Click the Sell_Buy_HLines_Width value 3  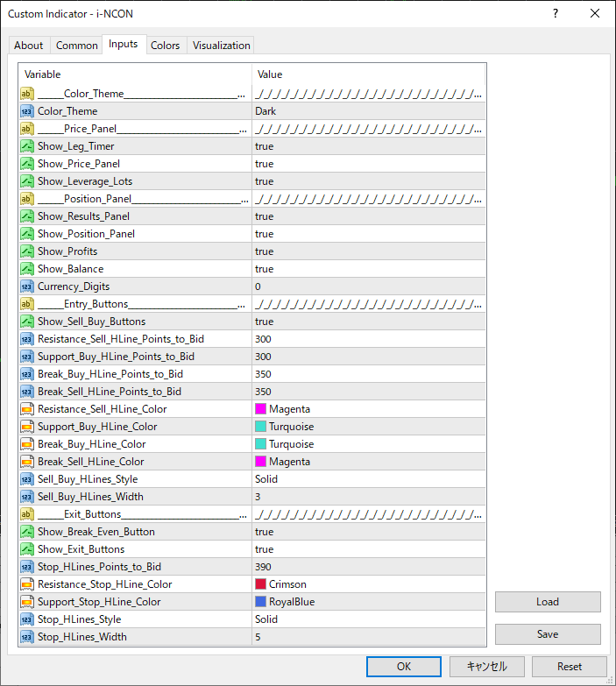[x=369, y=497]
